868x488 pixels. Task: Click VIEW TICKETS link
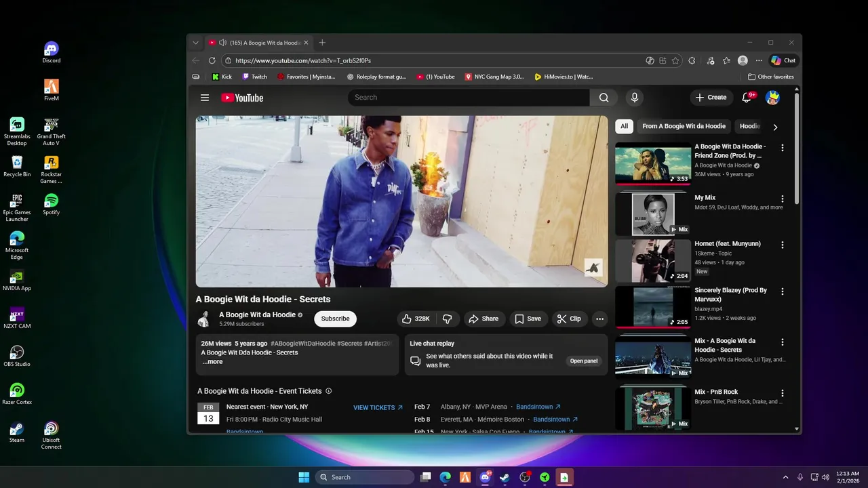(x=378, y=407)
